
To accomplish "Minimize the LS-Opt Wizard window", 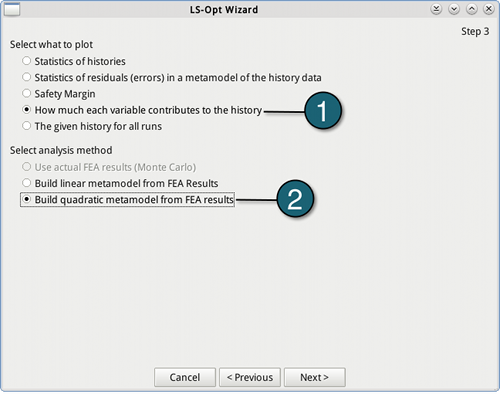I will tap(454, 9).
